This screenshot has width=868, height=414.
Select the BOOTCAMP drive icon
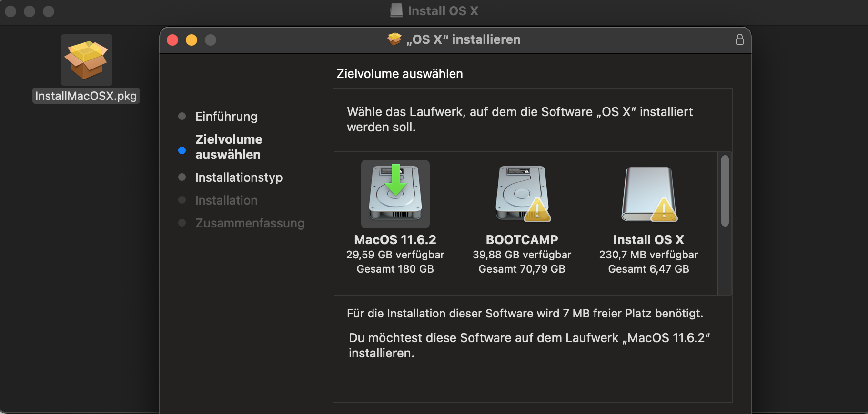[522, 194]
